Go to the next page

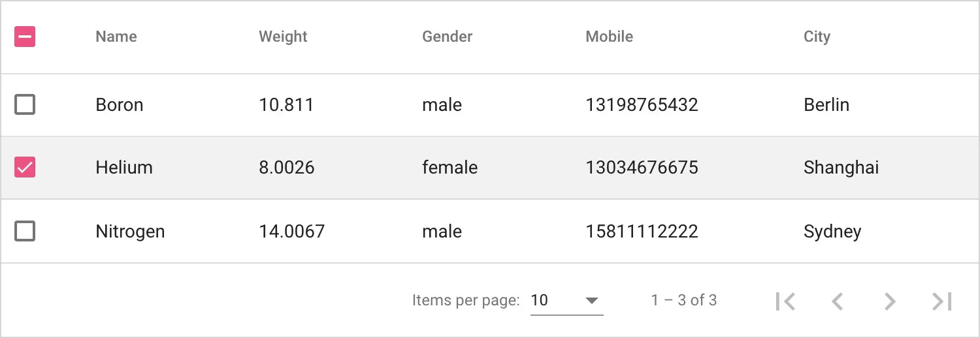pos(889,301)
